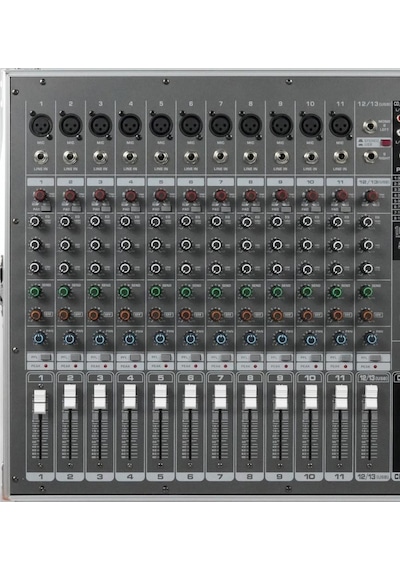
Task: Click the effects OFF button on channel 7
Action: tap(228, 314)
